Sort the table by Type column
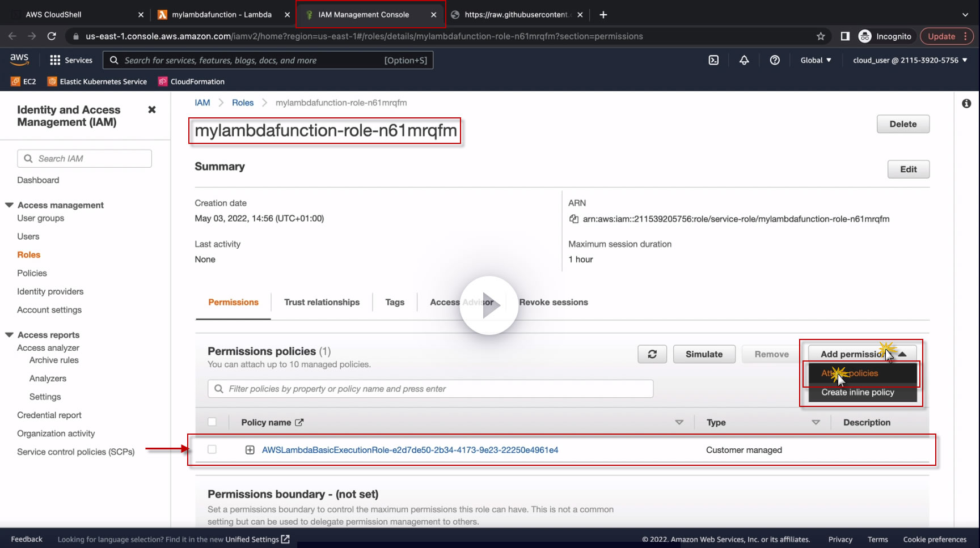 pos(816,423)
